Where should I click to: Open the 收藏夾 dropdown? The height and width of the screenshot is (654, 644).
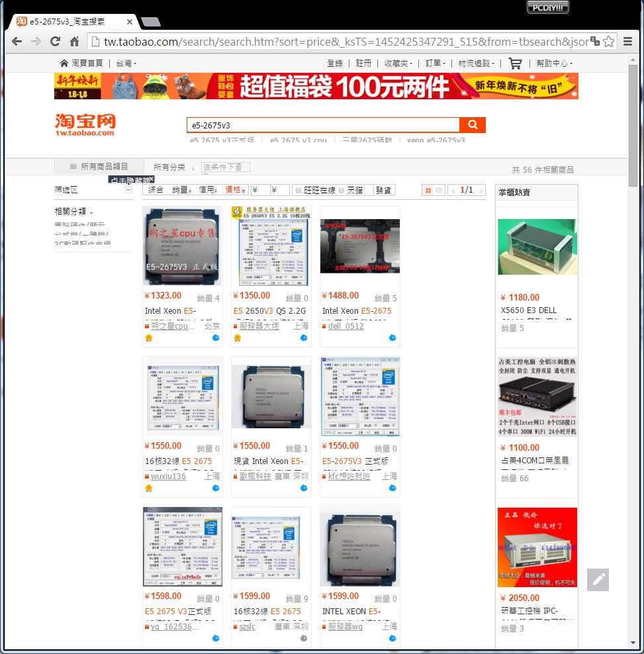coord(398,64)
